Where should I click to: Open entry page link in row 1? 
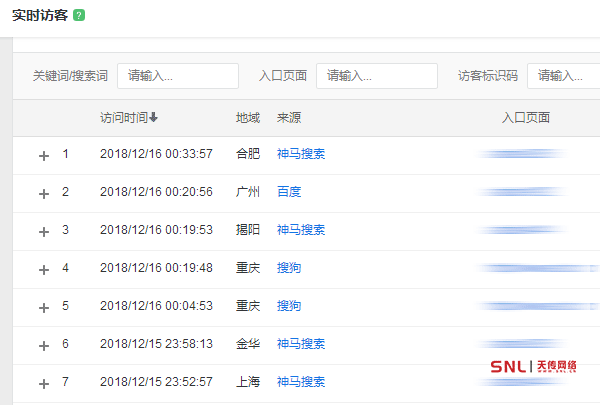522,154
